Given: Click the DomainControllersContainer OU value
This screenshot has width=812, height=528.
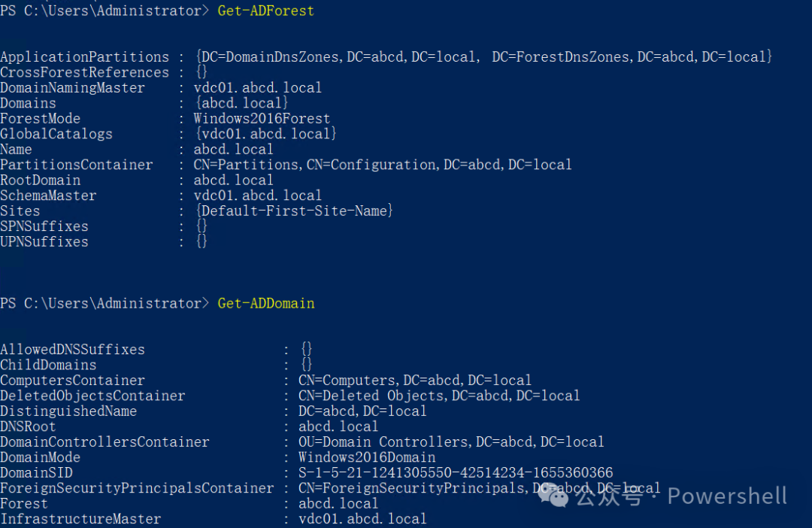Looking at the screenshot, I should (x=451, y=442).
